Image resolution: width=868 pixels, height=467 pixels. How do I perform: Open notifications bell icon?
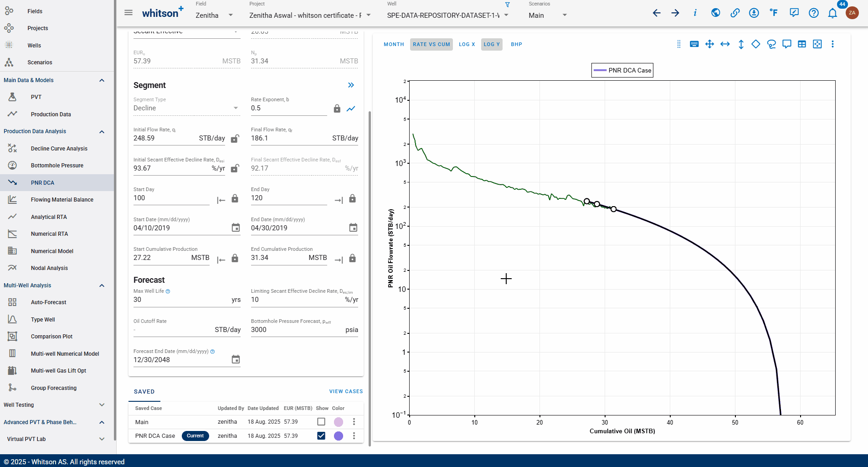click(832, 13)
